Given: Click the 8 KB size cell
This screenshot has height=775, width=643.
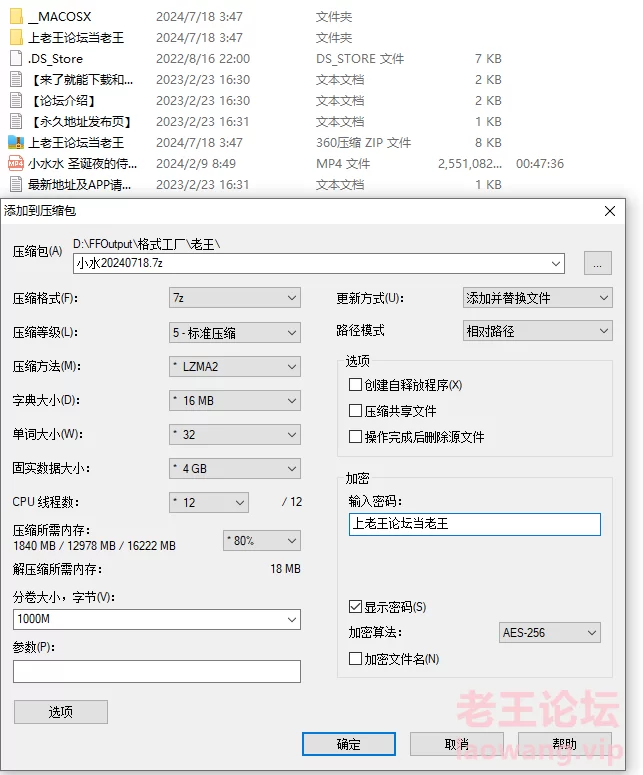Looking at the screenshot, I should pyautogui.click(x=488, y=143).
